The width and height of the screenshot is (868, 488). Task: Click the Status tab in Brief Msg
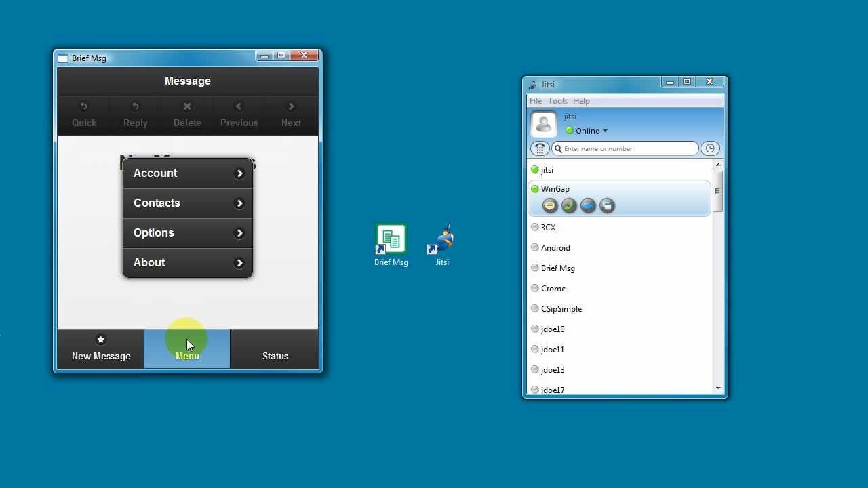pyautogui.click(x=275, y=349)
